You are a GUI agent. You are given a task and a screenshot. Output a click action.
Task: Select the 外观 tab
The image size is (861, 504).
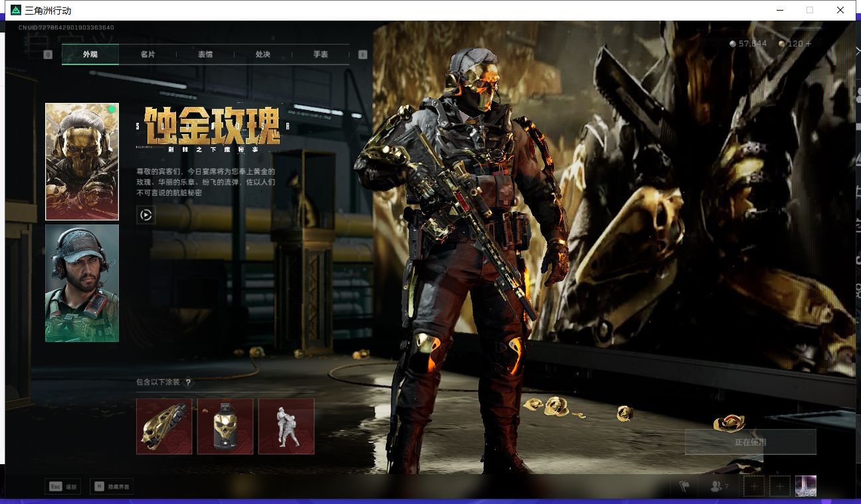(x=90, y=54)
